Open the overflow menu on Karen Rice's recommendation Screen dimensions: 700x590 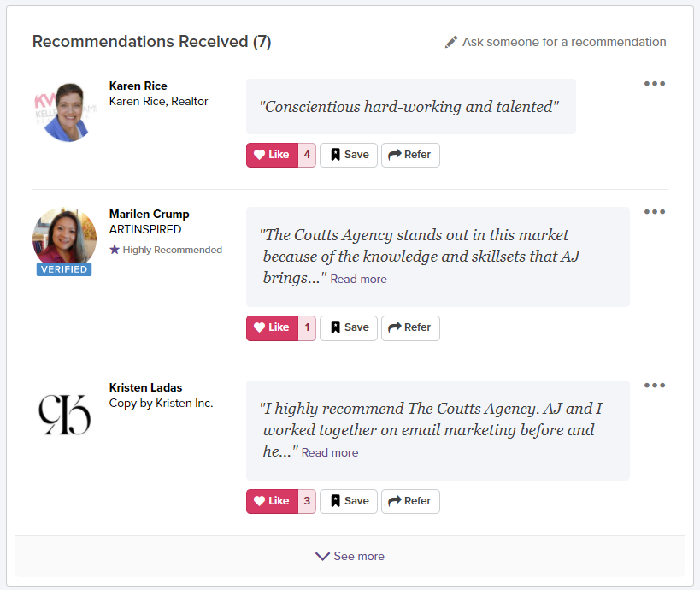pyautogui.click(x=654, y=83)
